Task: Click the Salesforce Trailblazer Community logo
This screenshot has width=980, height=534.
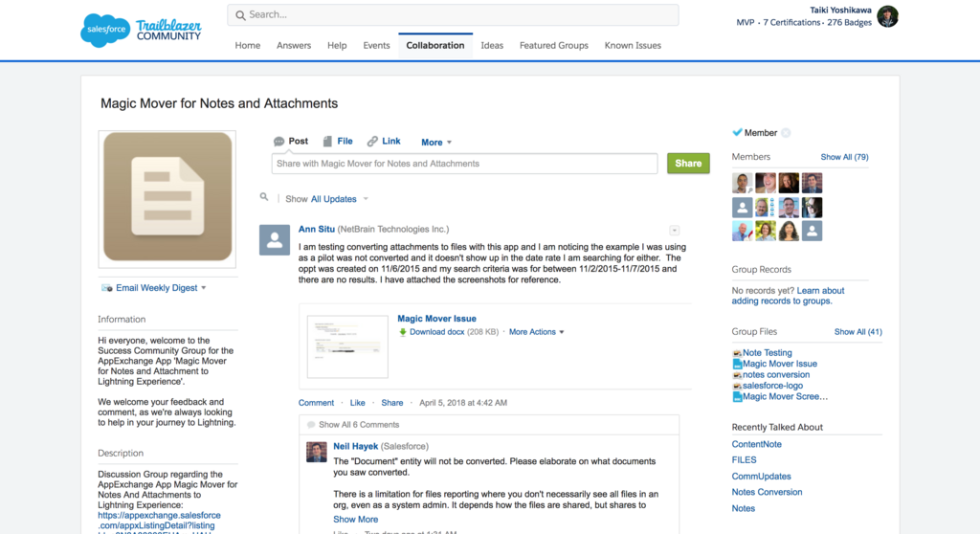Action: point(142,30)
